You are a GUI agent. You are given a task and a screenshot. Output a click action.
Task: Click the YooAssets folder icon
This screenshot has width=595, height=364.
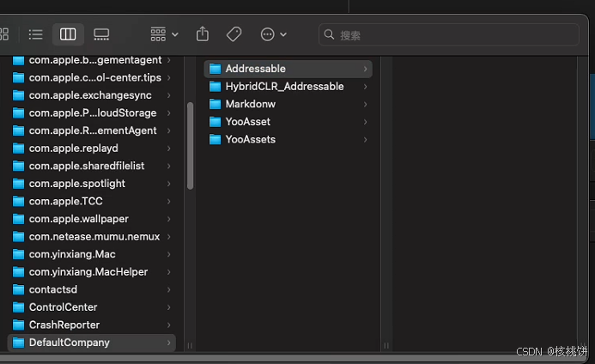[216, 139]
